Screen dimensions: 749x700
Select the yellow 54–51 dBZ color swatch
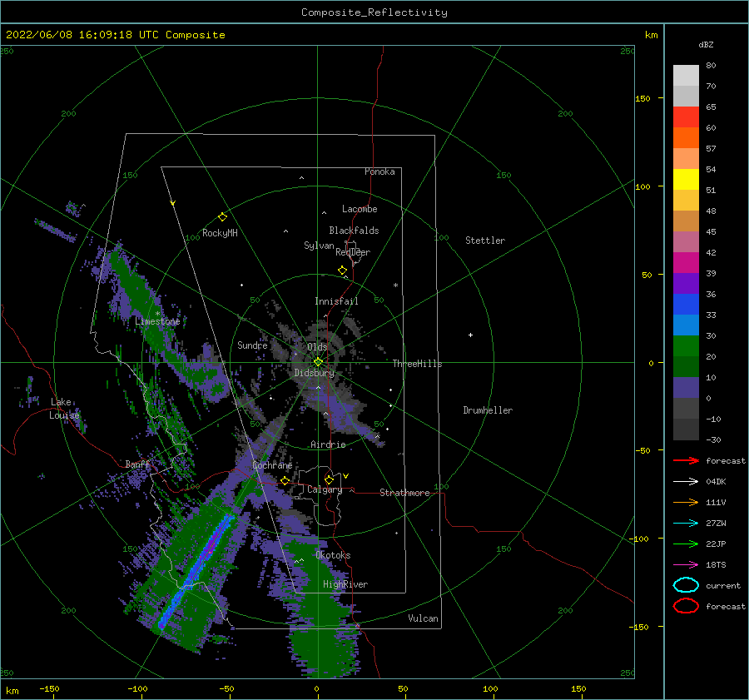(x=686, y=180)
